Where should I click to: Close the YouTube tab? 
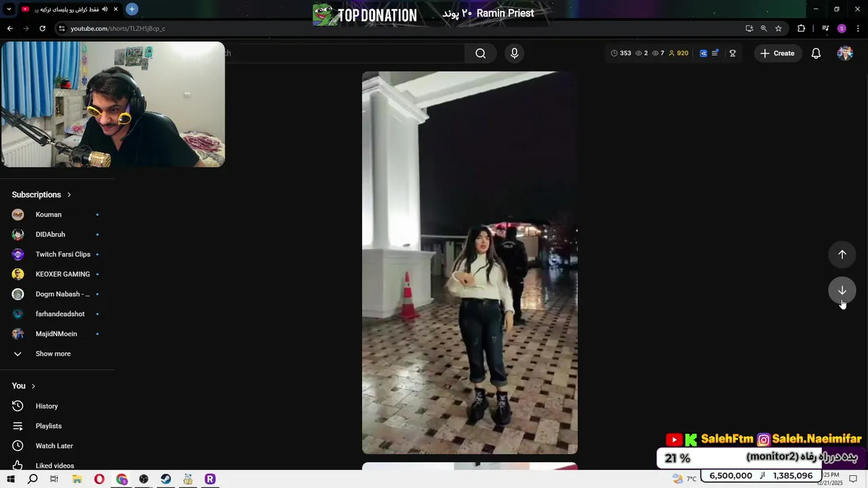pyautogui.click(x=116, y=9)
